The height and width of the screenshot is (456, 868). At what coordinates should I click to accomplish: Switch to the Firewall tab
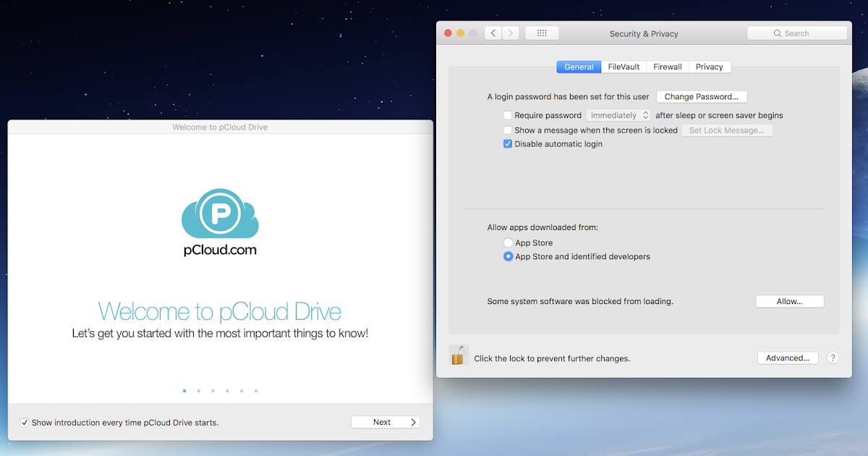pyautogui.click(x=667, y=66)
